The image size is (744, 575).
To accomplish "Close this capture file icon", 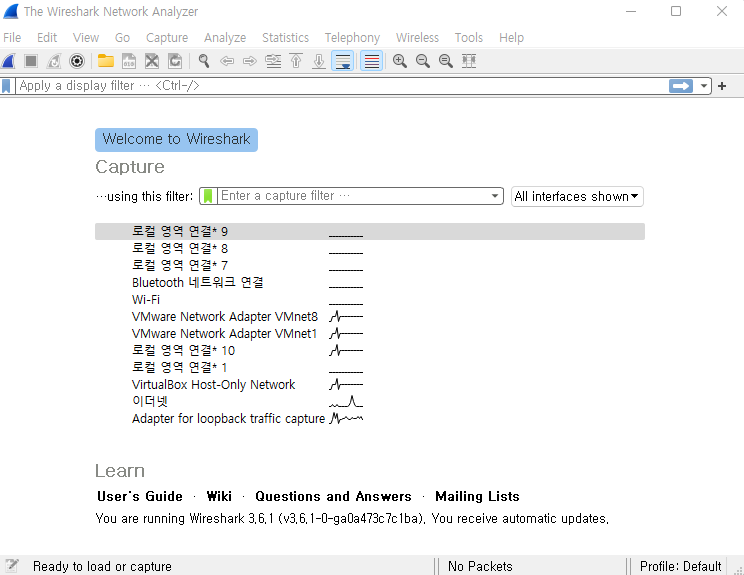I will click(x=152, y=61).
